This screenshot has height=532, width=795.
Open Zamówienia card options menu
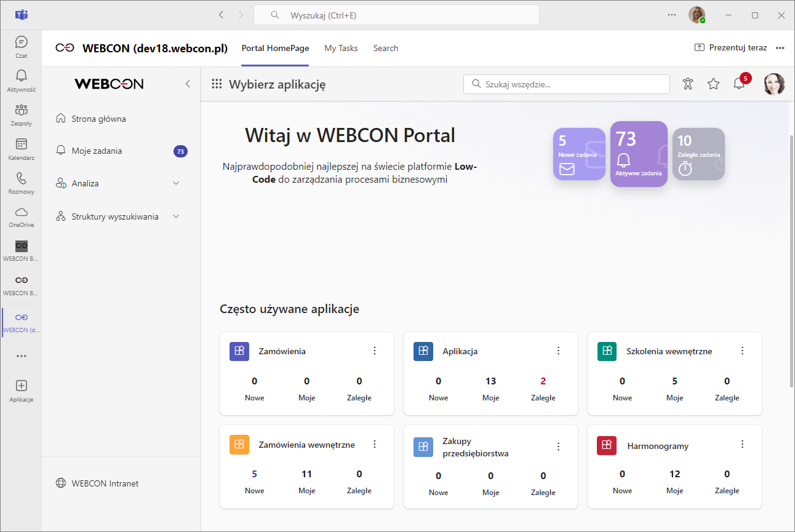[x=375, y=351]
